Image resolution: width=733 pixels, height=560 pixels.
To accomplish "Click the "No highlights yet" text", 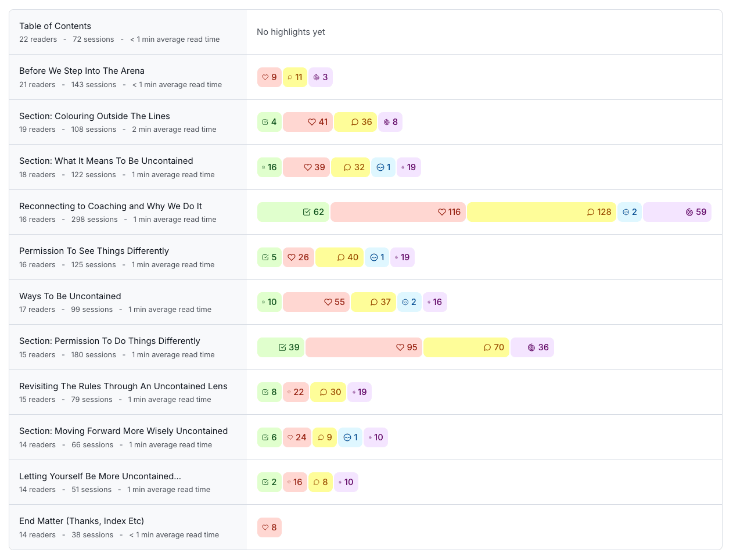I will click(291, 32).
